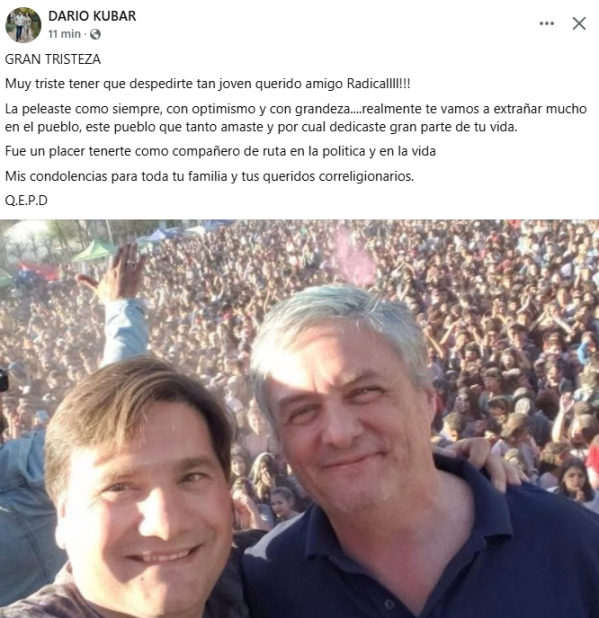Click the paragraph starting 'La peleaste como siempre'

pos(296,118)
